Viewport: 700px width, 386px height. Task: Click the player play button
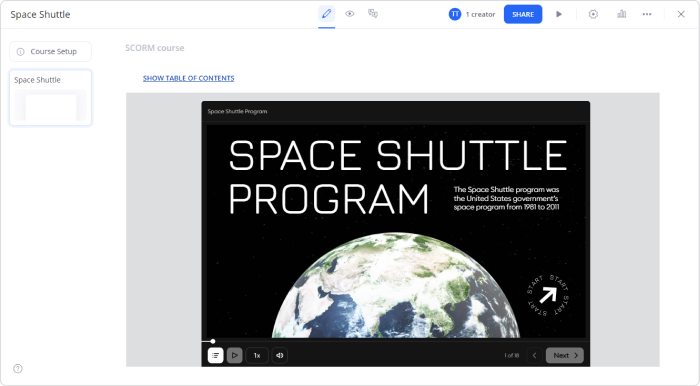tap(235, 355)
